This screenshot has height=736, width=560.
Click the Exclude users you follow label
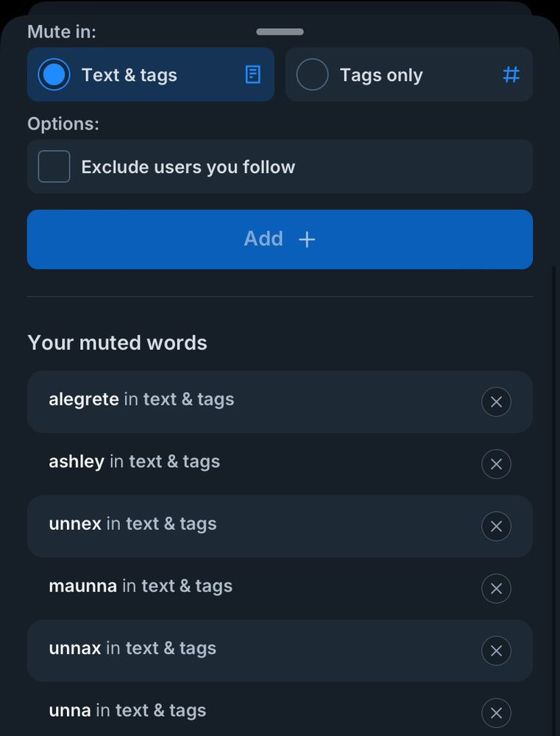click(188, 167)
